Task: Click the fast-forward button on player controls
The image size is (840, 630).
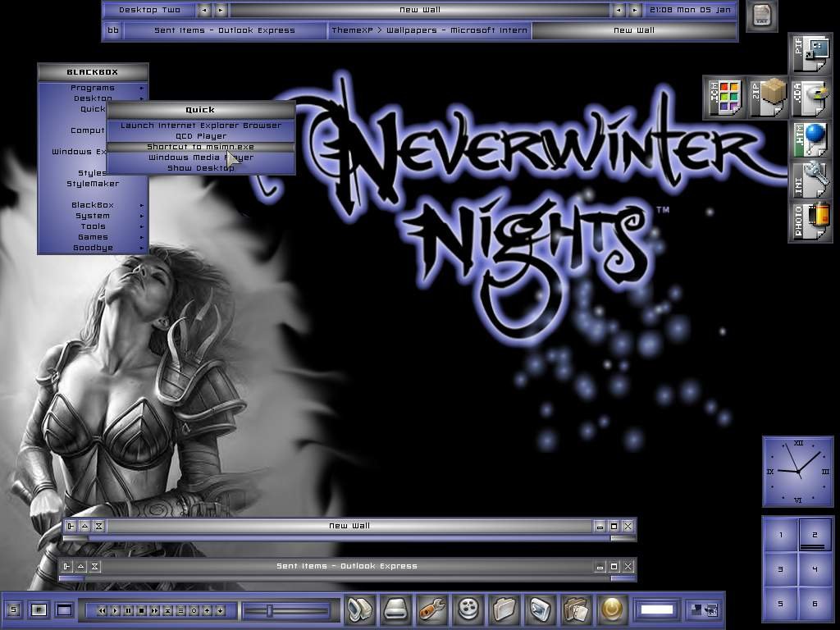Action: coord(155,610)
